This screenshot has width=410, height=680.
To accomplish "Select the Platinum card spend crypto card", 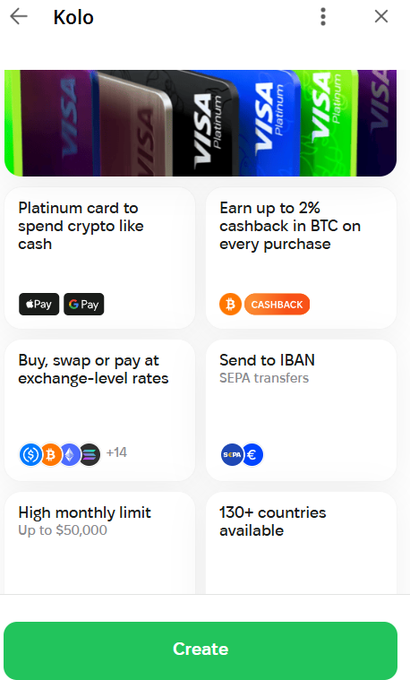I will tap(99, 258).
